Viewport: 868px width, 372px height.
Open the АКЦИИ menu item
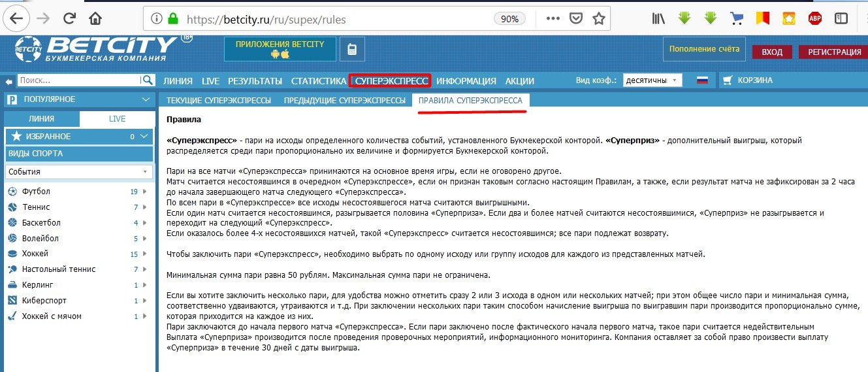pos(520,81)
